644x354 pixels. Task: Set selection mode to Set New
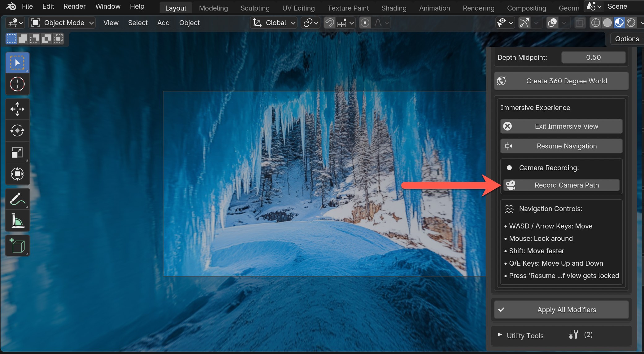(x=11, y=39)
